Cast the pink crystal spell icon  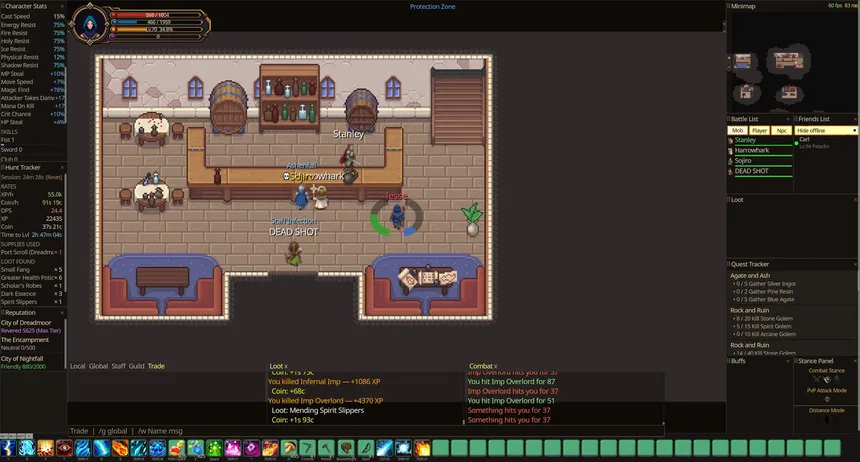tap(233, 448)
